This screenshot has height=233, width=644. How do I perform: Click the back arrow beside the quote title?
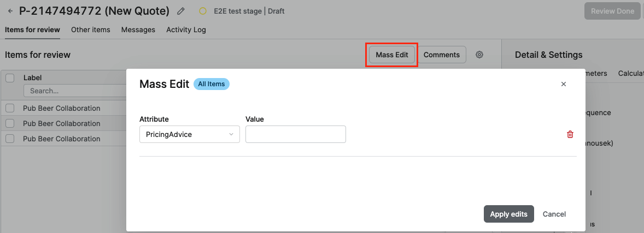point(10,11)
